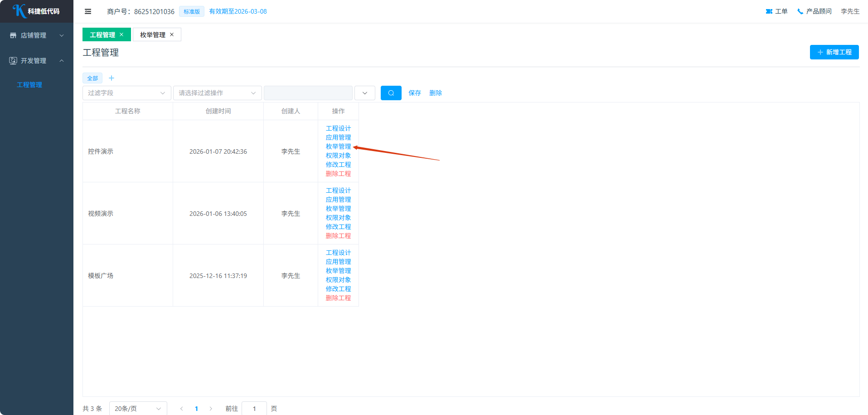Click the blue search magnifier button
868x415 pixels.
click(x=391, y=93)
